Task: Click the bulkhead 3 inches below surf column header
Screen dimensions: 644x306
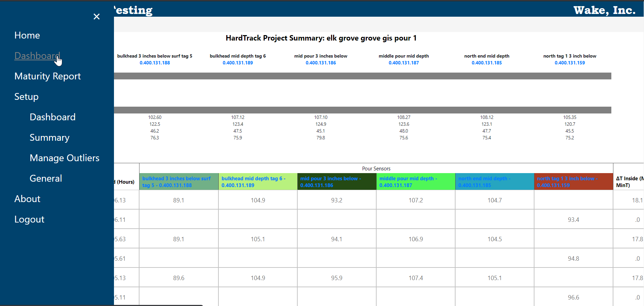Action: pyautogui.click(x=179, y=182)
